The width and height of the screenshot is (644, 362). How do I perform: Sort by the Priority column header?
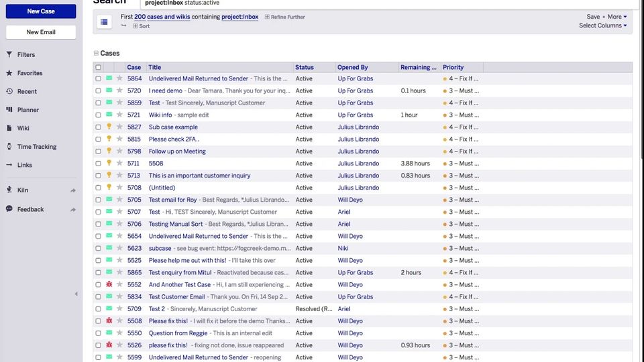point(453,67)
